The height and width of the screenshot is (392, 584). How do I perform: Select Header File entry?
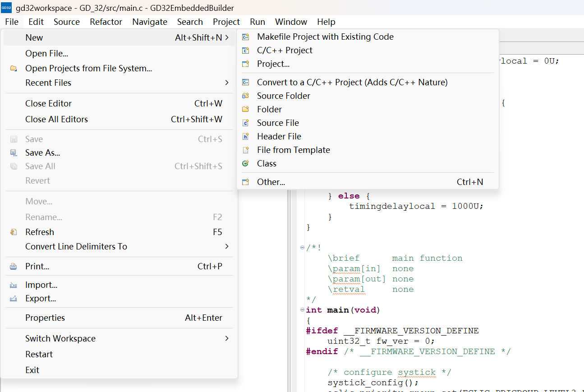point(368,136)
